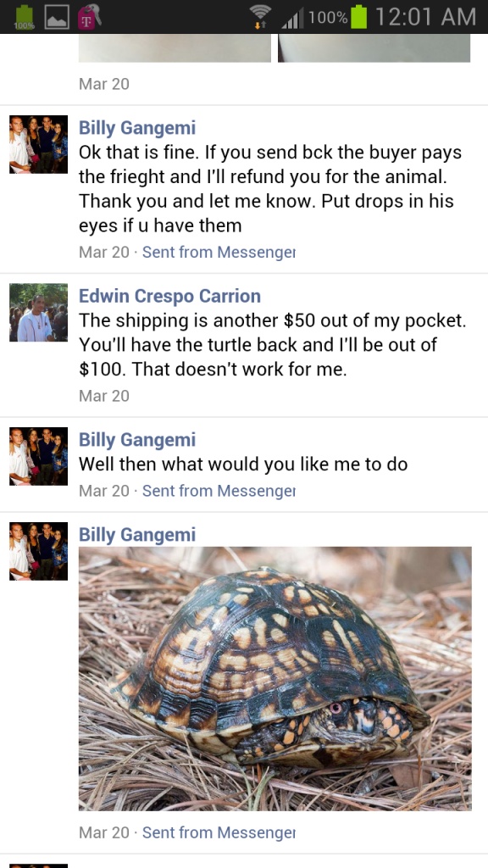Open the right cropped photo at top
Viewport: 488px width, 868px height.
click(374, 47)
